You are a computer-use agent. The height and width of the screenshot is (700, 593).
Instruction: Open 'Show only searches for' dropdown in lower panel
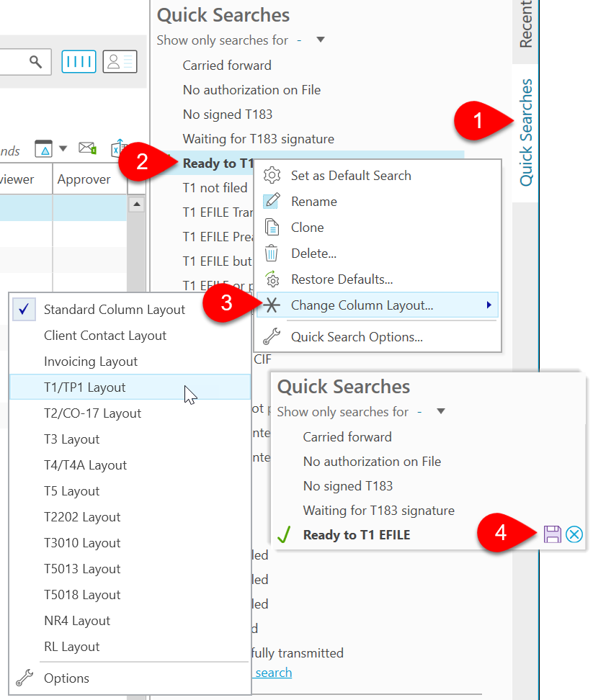[441, 411]
